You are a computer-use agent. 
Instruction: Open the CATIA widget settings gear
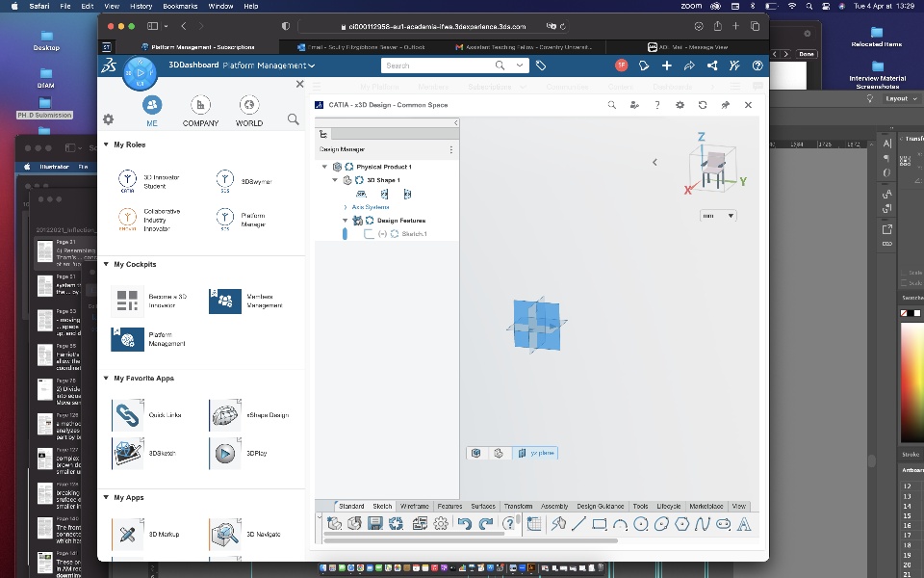[680, 105]
